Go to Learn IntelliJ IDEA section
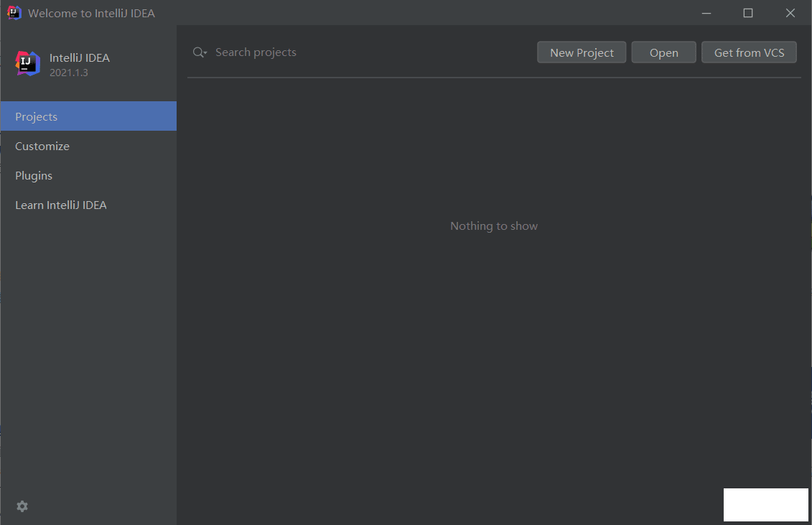 click(x=61, y=205)
